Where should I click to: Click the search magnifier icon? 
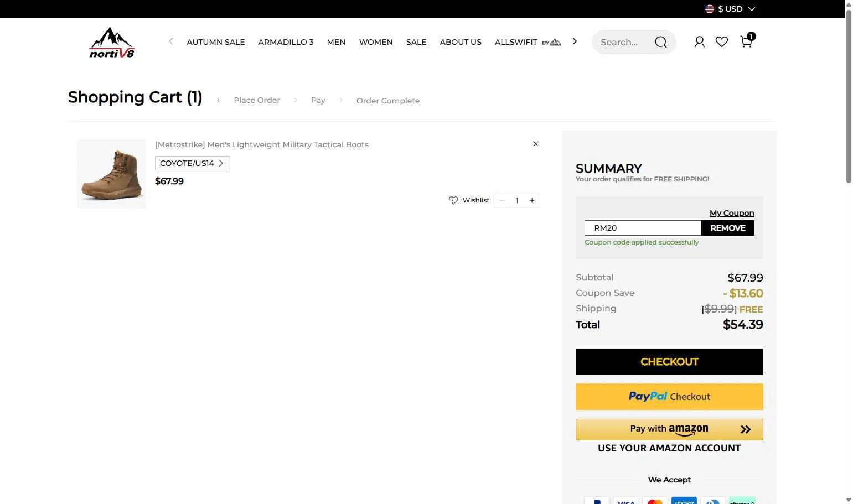coord(661,42)
